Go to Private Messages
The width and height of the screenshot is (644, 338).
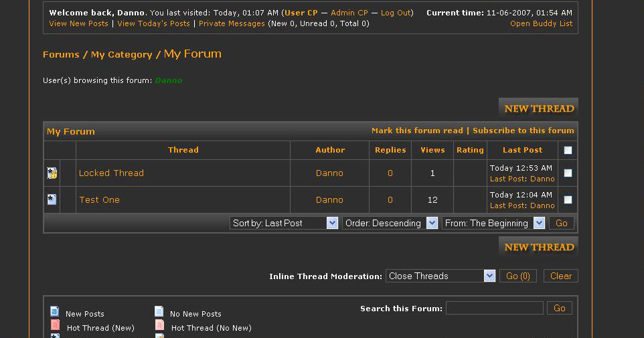[x=232, y=23]
